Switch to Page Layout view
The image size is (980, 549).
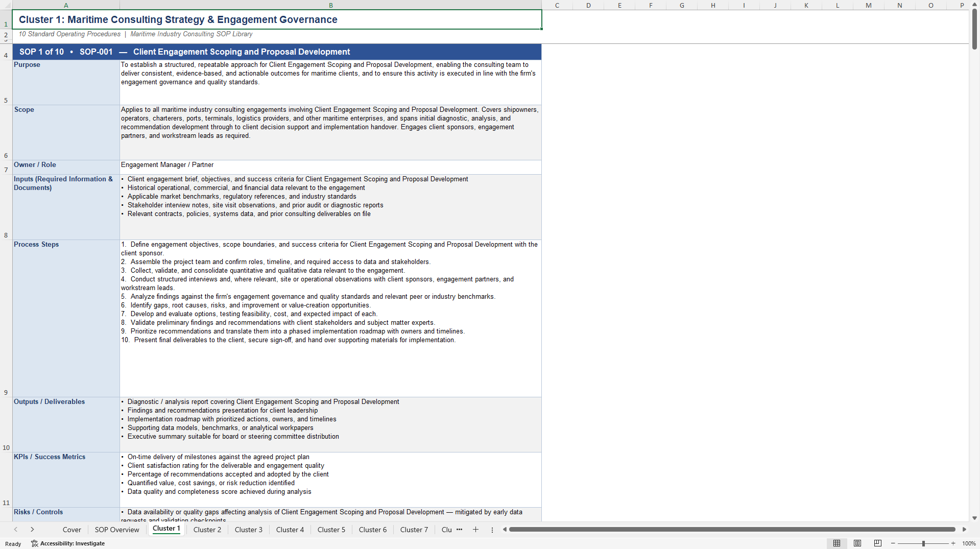857,543
